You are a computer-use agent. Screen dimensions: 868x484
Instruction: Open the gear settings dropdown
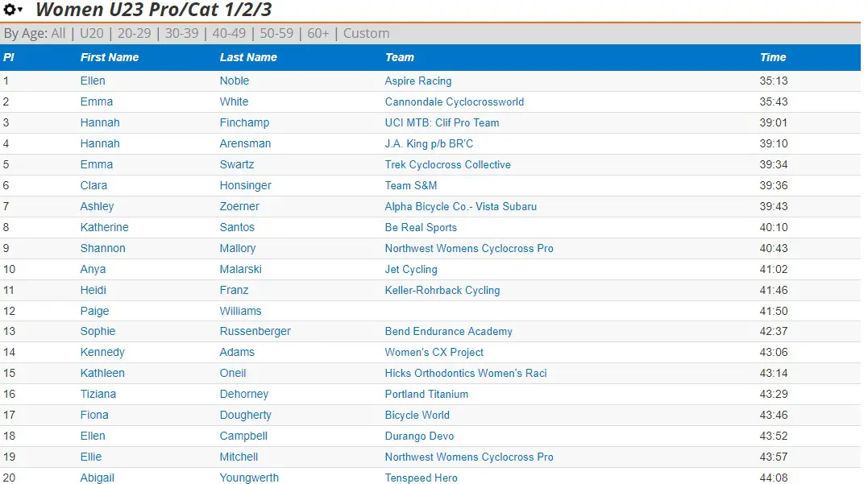click(x=13, y=10)
